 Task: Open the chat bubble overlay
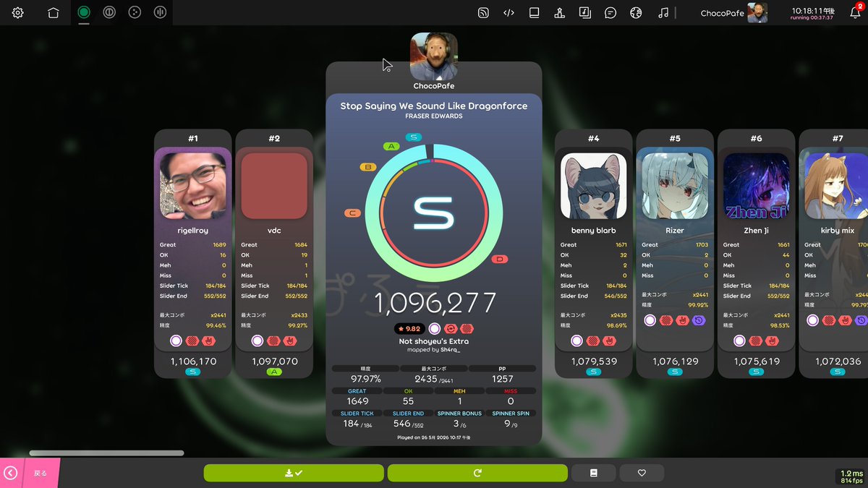click(610, 12)
